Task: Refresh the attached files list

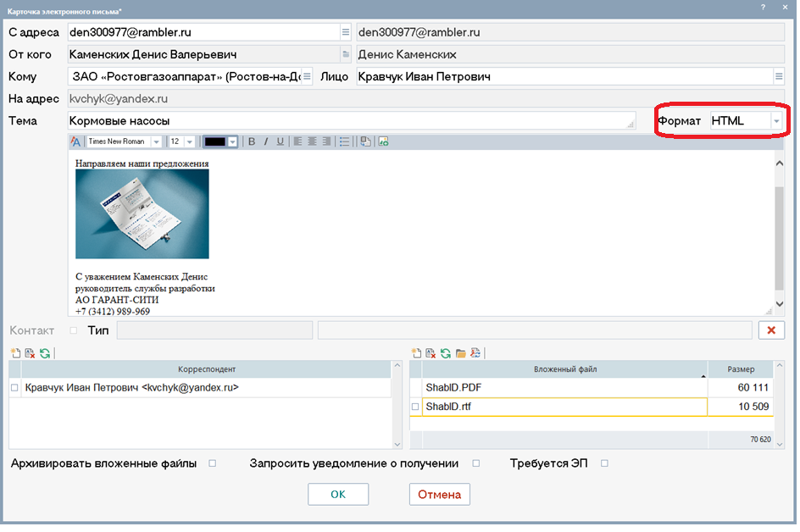Action: click(x=446, y=353)
